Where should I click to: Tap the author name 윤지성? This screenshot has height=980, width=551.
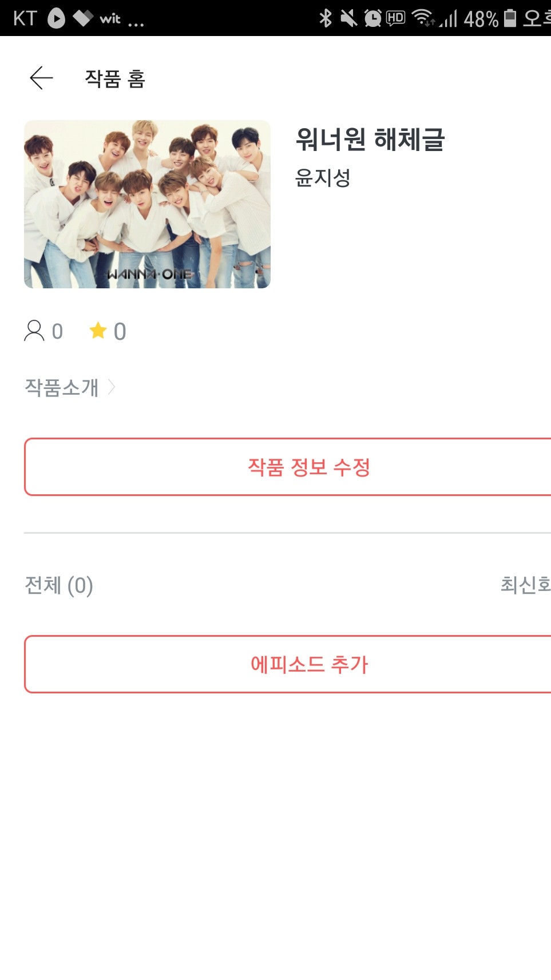[323, 178]
